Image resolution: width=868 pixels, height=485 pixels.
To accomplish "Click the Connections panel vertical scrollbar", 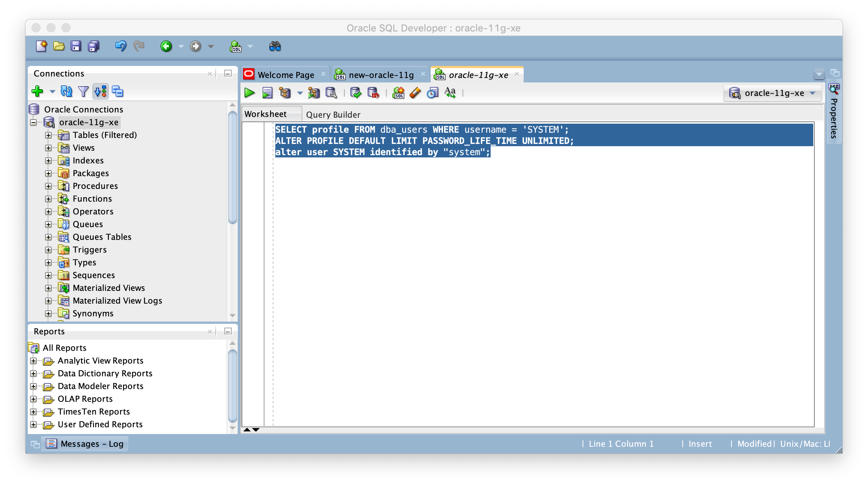I will point(233,168).
